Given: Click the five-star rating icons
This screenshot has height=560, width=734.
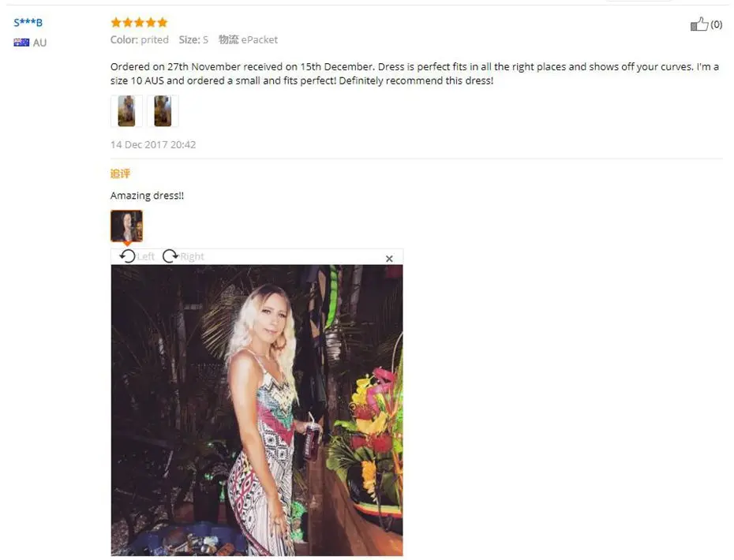Looking at the screenshot, I should click(x=139, y=22).
